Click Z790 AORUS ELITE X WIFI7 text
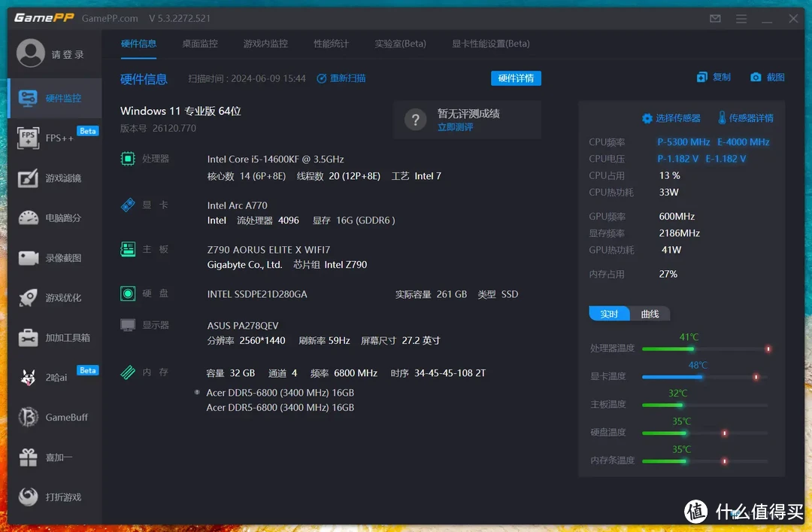Screen dimensions: 812x532 (x=268, y=249)
